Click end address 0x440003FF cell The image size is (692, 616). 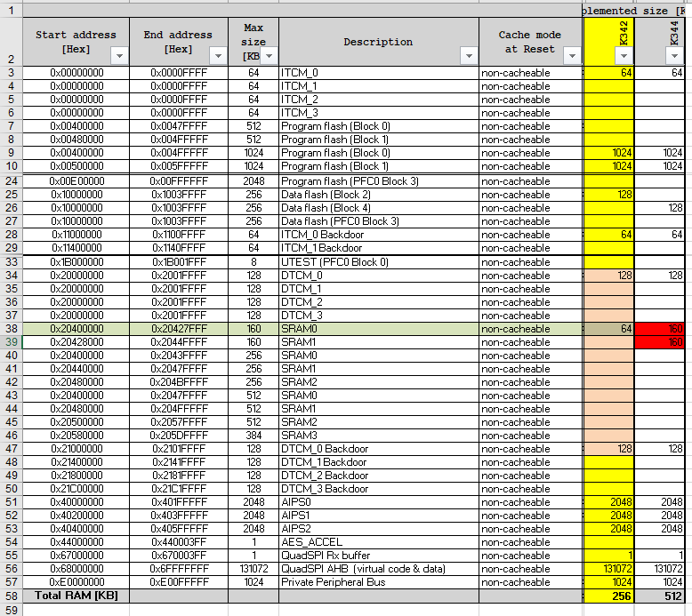coord(179,542)
